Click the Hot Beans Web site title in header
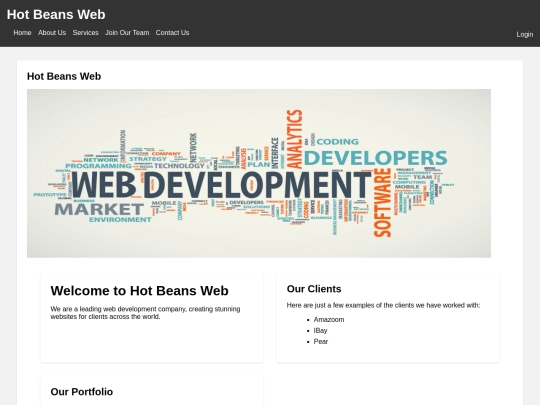 click(x=56, y=14)
